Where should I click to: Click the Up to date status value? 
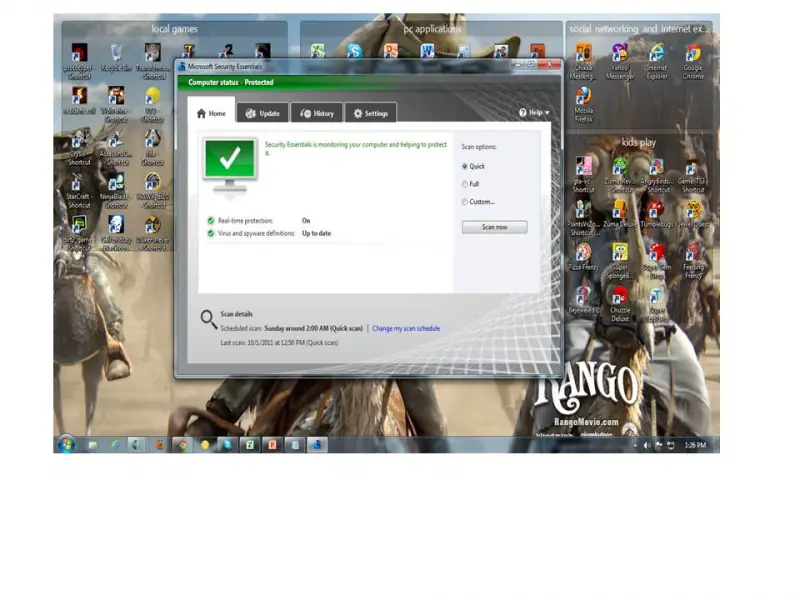pos(316,234)
